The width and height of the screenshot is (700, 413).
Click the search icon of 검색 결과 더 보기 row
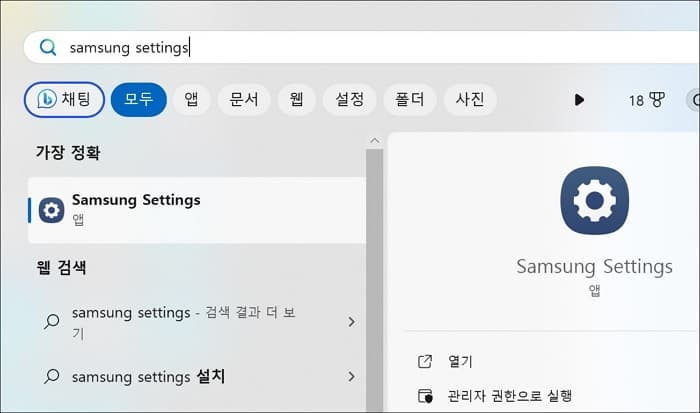pyautogui.click(x=52, y=321)
